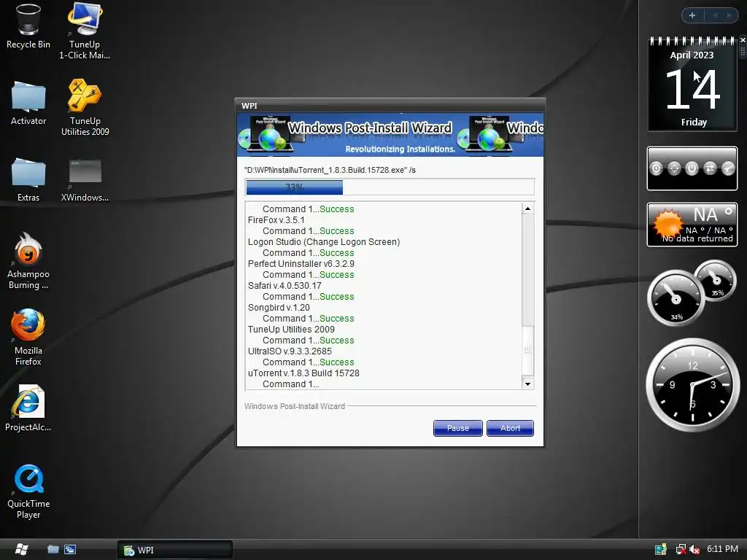Image resolution: width=747 pixels, height=560 pixels.
Task: Select the 'Perfect Uninstaller v6.3.2.9' log line
Action: (x=301, y=264)
